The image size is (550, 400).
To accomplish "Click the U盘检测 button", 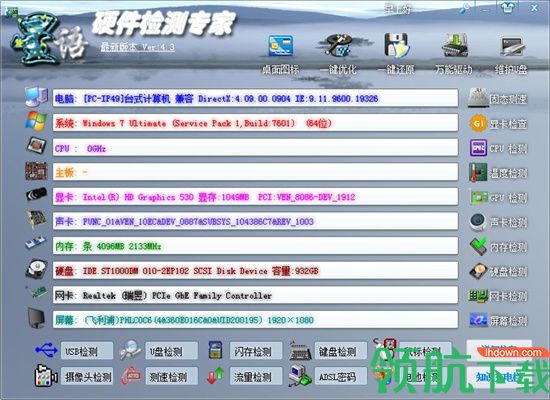I will point(172,351).
